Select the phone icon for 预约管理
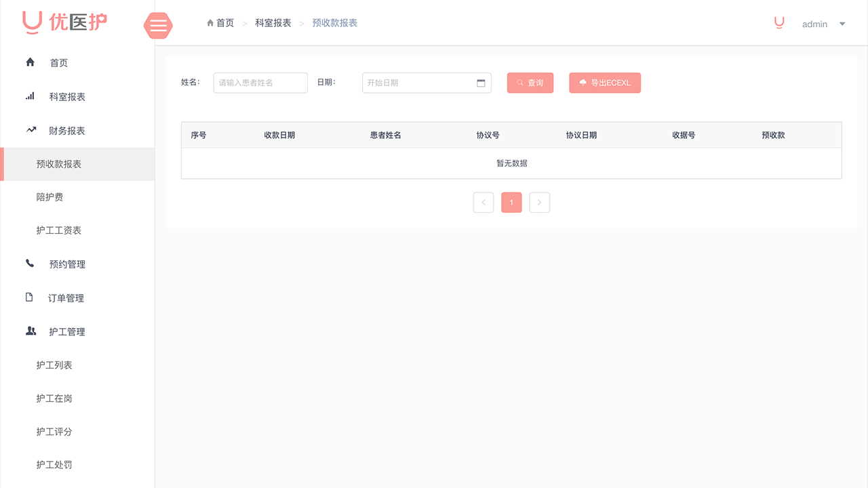868x488 pixels. tap(30, 264)
